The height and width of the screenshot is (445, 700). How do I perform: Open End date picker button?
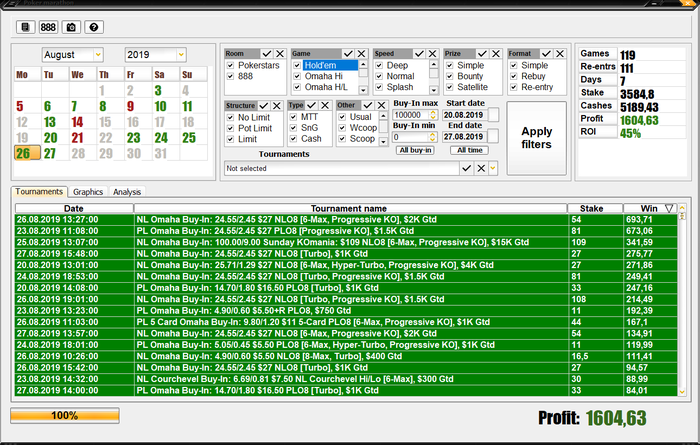pyautogui.click(x=493, y=136)
